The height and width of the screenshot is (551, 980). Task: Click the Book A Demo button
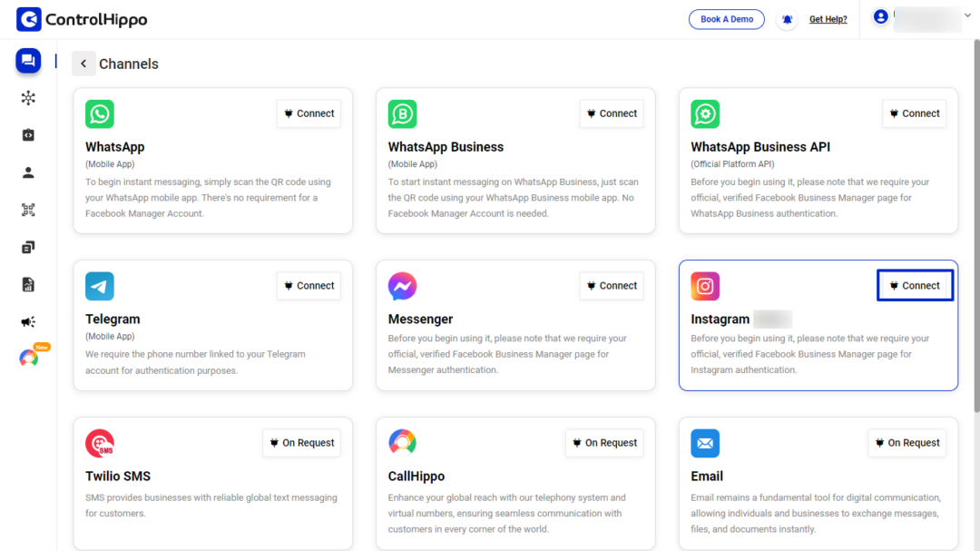(x=726, y=19)
